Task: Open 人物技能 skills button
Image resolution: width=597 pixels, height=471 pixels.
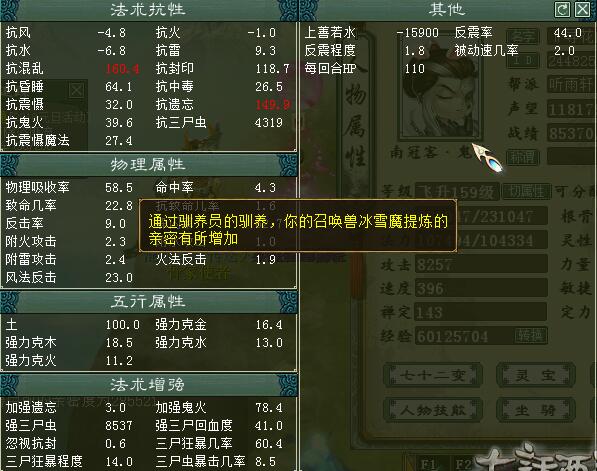Action: click(x=433, y=410)
